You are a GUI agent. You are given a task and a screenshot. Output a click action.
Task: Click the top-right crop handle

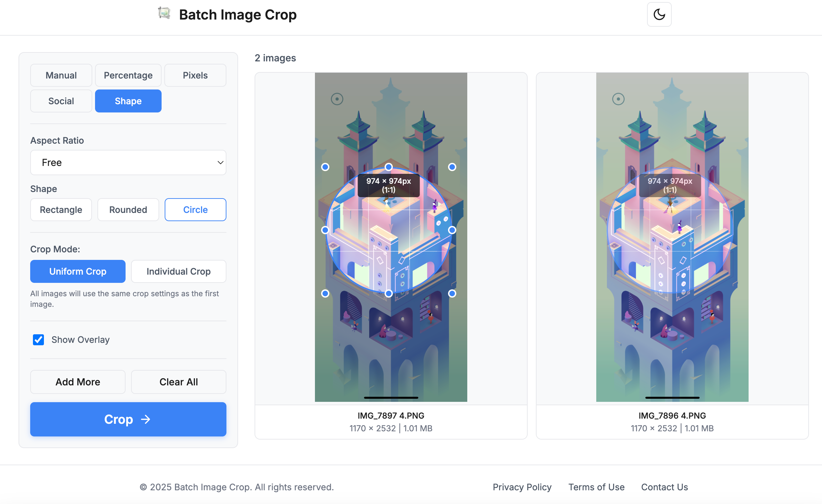click(452, 167)
